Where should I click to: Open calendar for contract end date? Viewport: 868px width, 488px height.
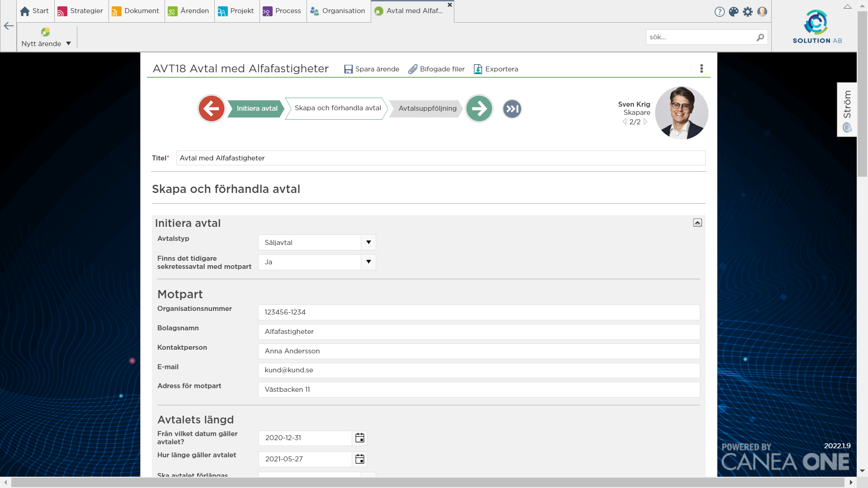click(x=360, y=459)
